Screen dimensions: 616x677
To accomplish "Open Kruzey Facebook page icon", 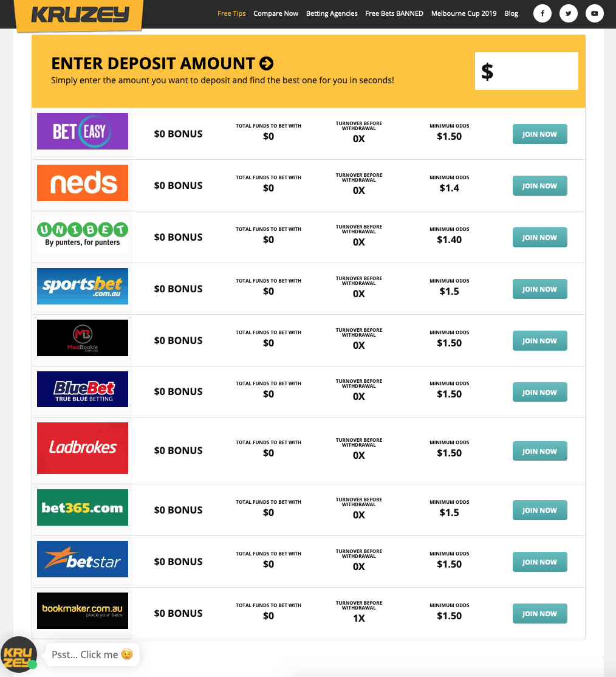I will [542, 13].
